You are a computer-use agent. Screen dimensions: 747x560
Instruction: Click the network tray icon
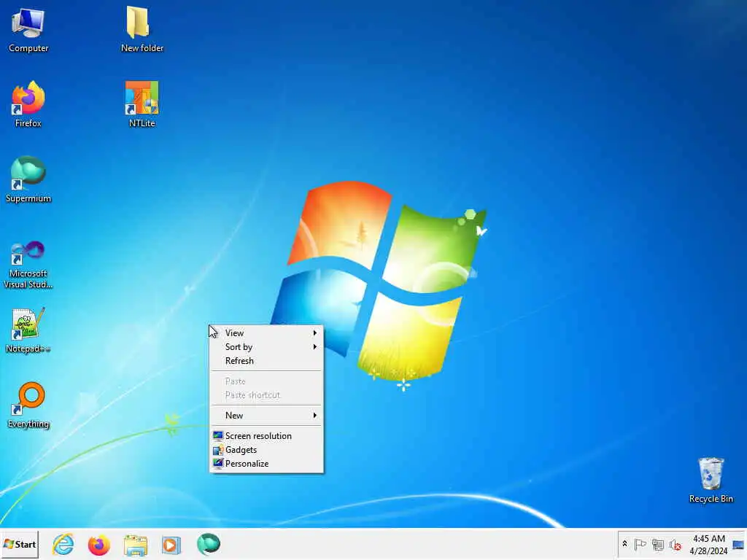(658, 544)
